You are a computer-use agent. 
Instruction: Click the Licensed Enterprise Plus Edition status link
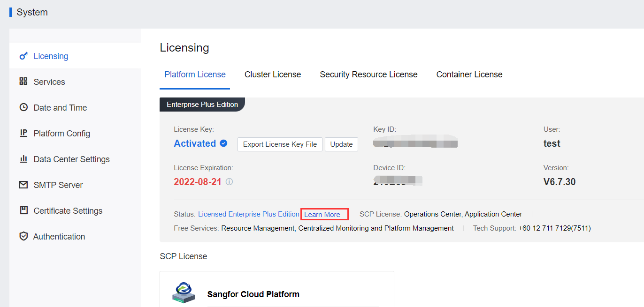248,214
